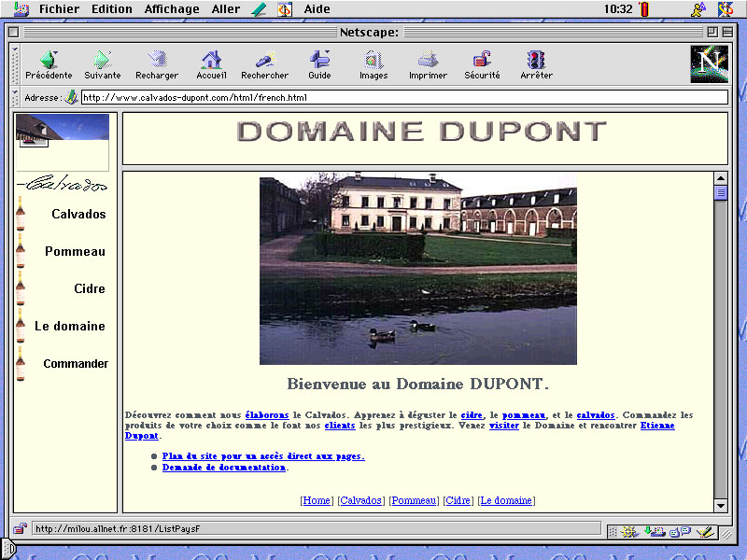Load pictures with the Images icon
Viewport: 747px width, 560px height.
click(373, 60)
